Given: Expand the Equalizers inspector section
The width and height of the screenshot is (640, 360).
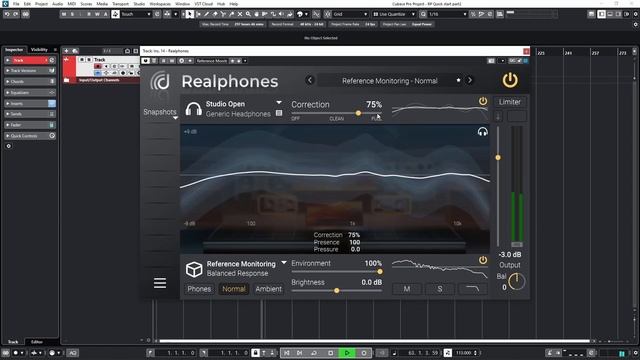Looking at the screenshot, I should pyautogui.click(x=30, y=93).
